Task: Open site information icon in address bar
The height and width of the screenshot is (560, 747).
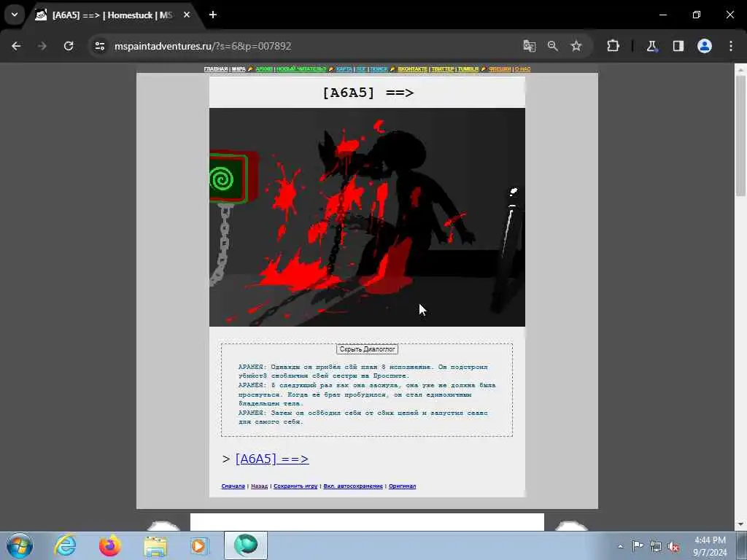Action: (99, 46)
